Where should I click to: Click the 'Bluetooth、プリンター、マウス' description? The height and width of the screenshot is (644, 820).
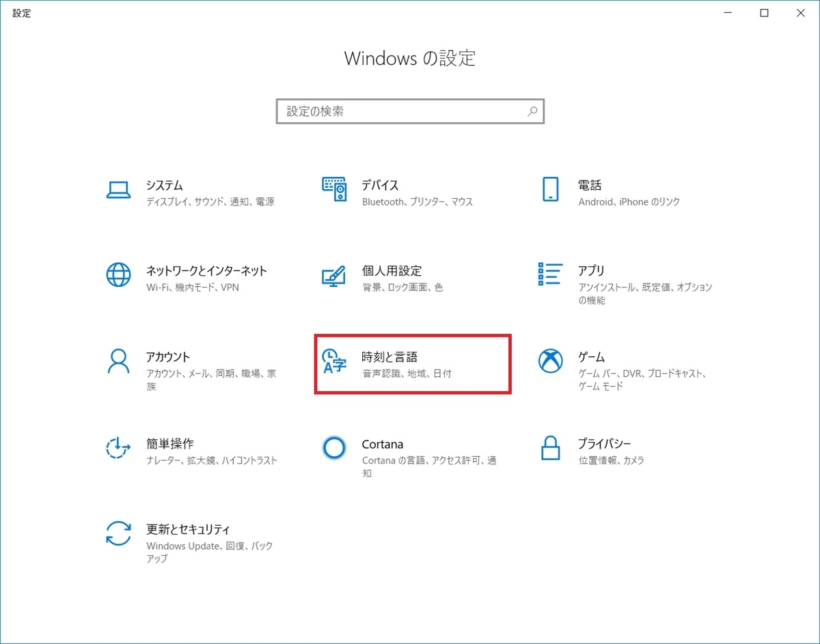(418, 202)
